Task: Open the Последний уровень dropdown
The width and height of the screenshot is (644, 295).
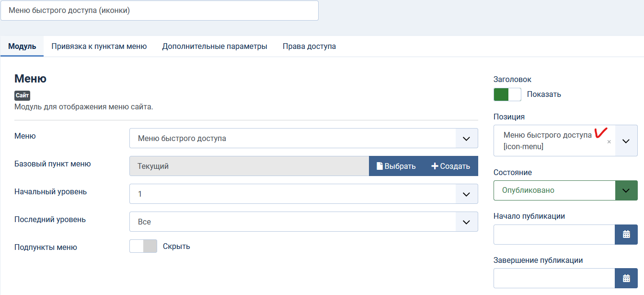Action: point(303,222)
